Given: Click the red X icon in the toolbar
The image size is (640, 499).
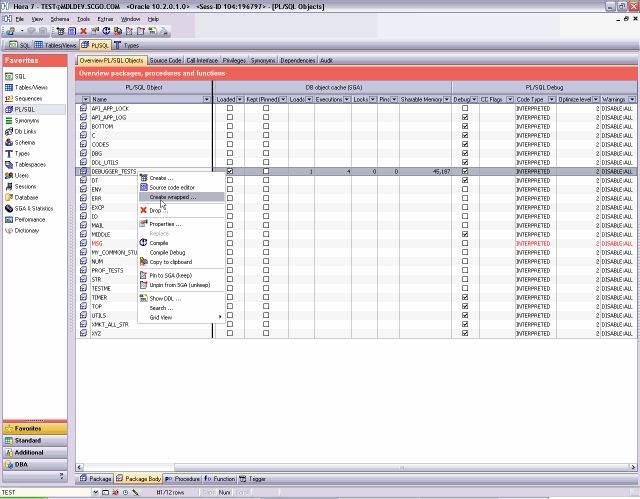Looking at the screenshot, I should tap(82, 31).
